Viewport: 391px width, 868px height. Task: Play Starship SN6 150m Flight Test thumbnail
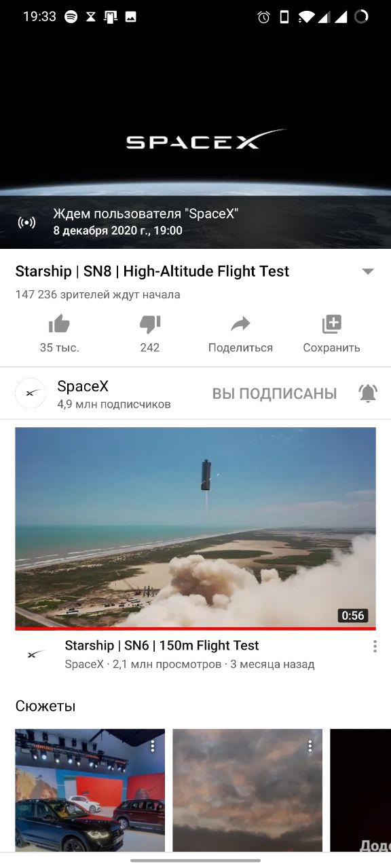coord(195,528)
